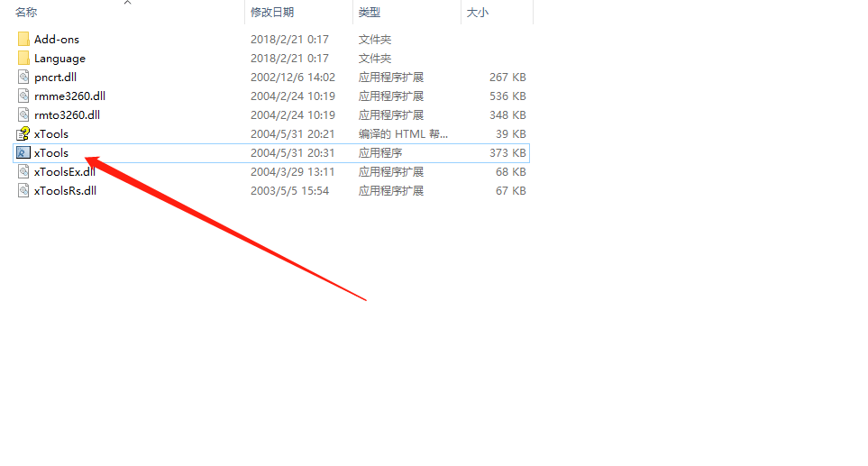The height and width of the screenshot is (466, 868).
Task: Click the 68 KB size cell
Action: click(511, 171)
